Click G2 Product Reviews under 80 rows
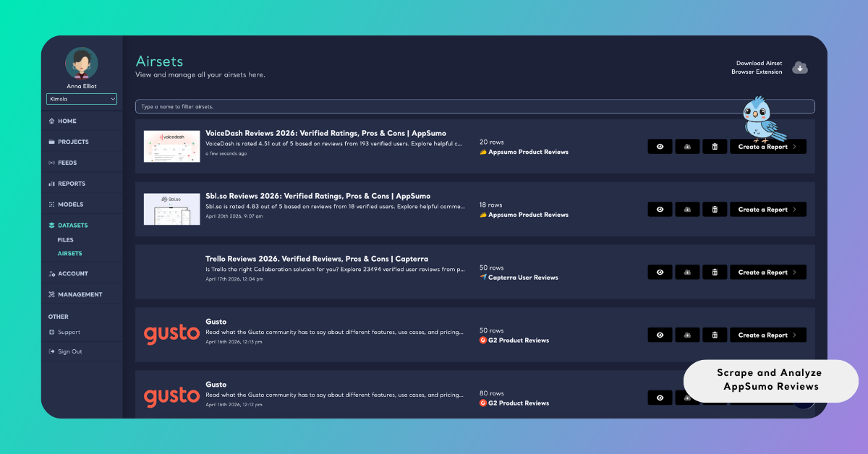 [519, 403]
